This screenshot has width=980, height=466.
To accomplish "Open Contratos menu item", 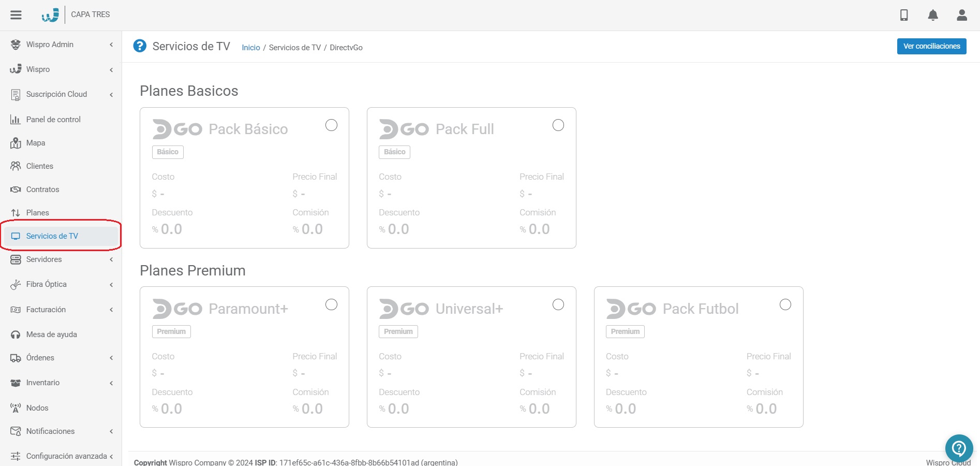I will pyautogui.click(x=61, y=190).
